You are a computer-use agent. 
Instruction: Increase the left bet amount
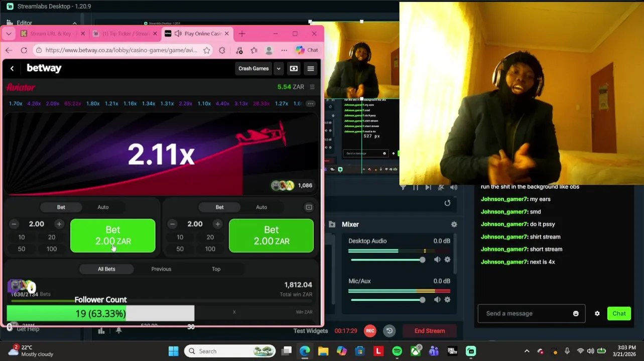[59, 224]
